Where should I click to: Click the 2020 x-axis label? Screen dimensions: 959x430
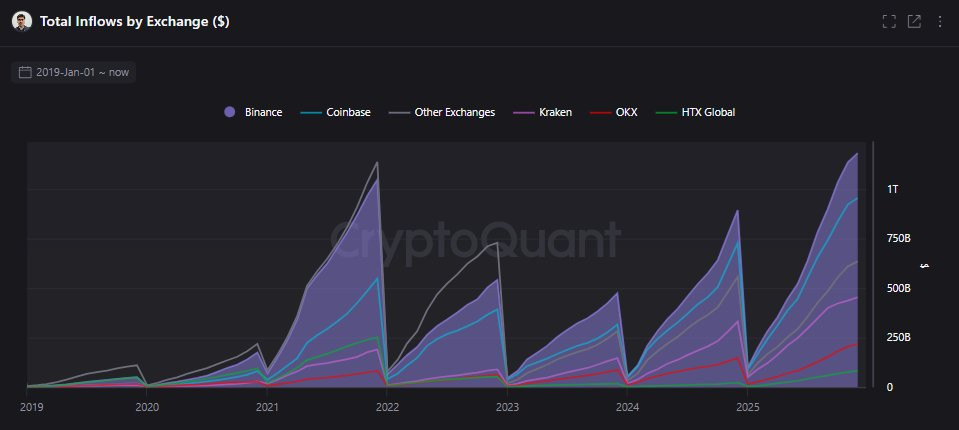(147, 406)
